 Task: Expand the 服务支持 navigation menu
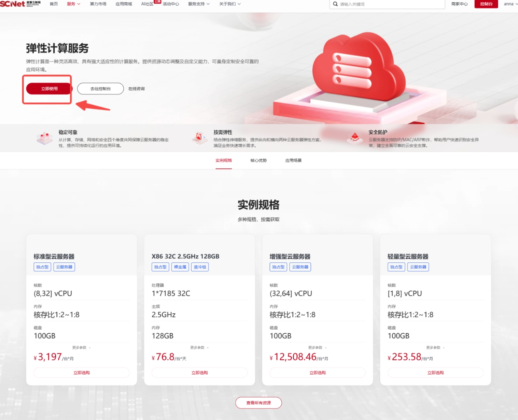(x=199, y=4)
